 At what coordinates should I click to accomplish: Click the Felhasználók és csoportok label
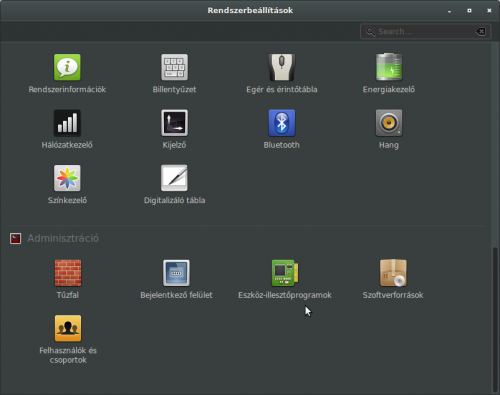pos(68,355)
